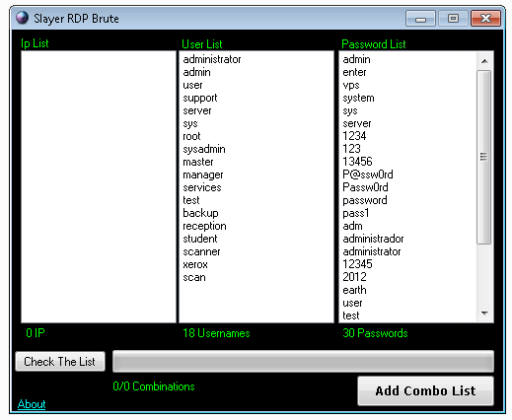Image resolution: width=512 pixels, height=420 pixels.
Task: Select 'master' in the User List
Action: (198, 162)
